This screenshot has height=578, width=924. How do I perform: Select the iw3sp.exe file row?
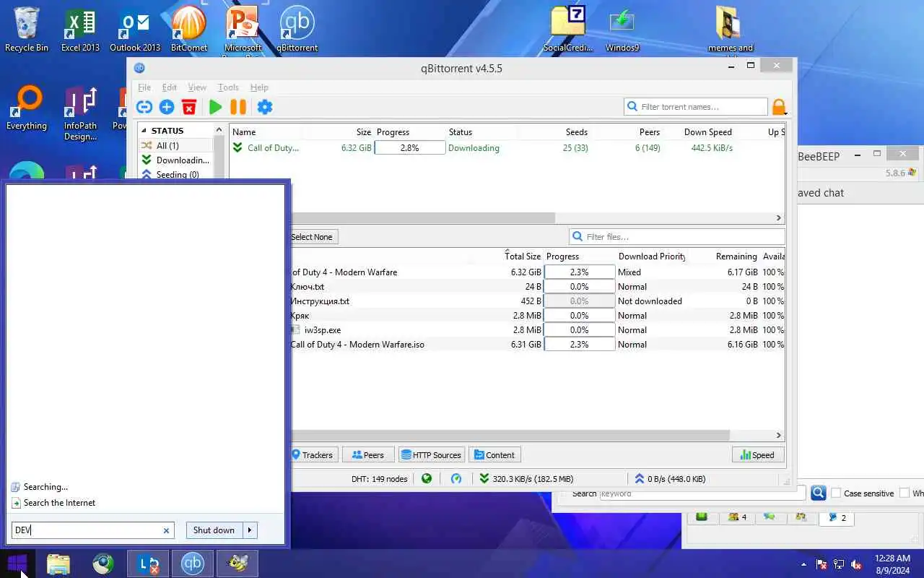click(536, 330)
